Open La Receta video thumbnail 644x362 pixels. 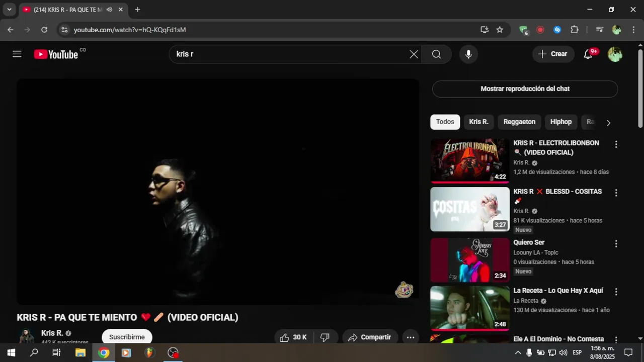[470, 308]
